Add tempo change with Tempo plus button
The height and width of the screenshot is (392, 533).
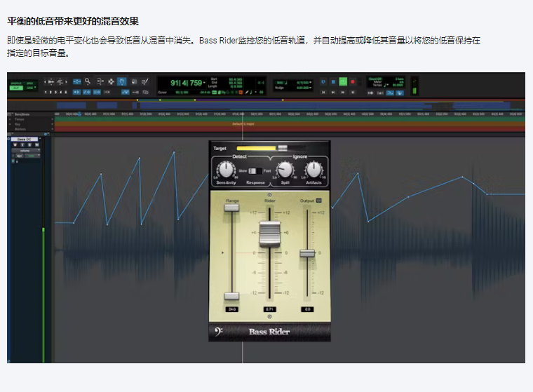coord(53,119)
